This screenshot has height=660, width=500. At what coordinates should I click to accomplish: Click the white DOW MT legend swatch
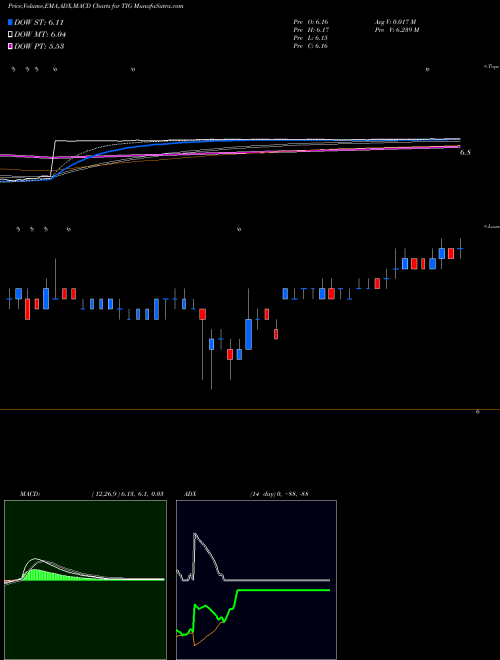point(11,35)
